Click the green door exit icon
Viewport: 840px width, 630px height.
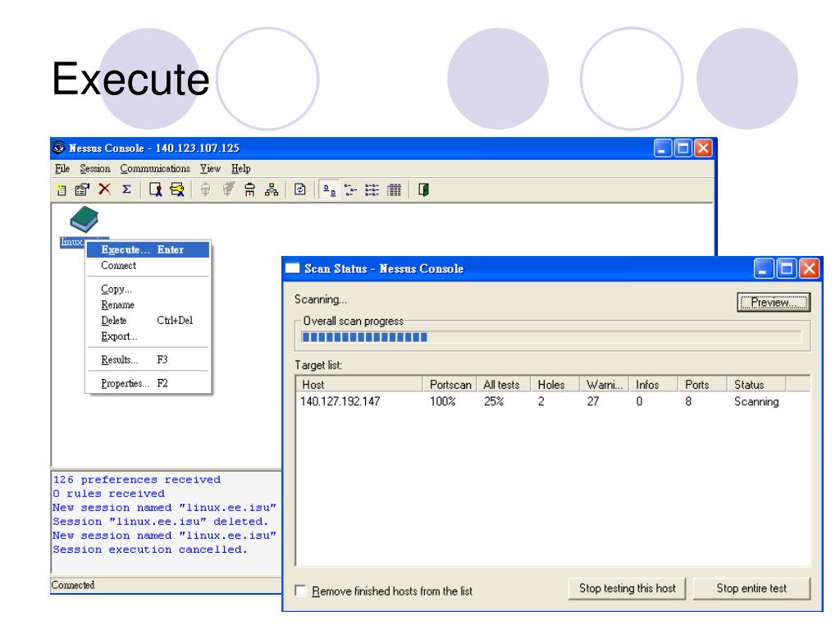[423, 189]
